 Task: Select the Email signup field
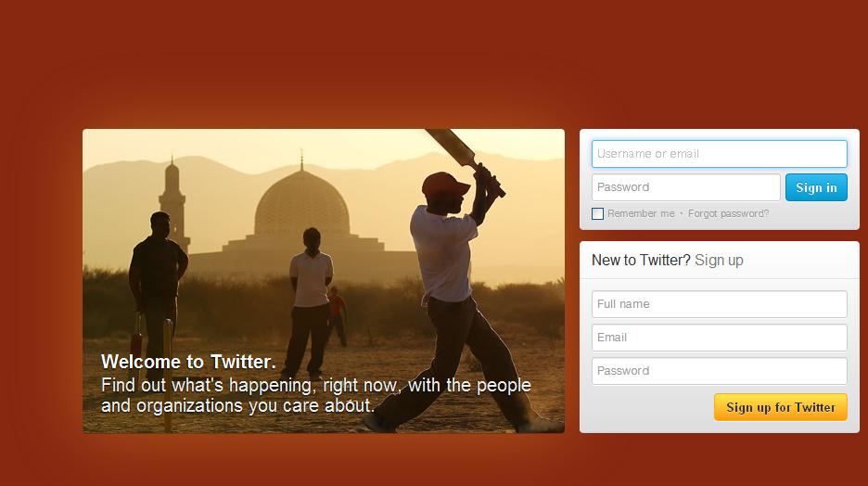[719, 337]
